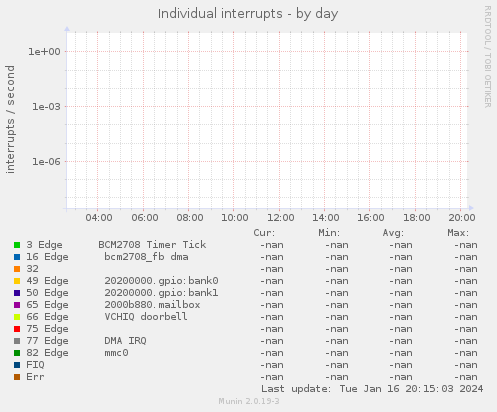
Task: Click the yellow swatch for 49 Edge
Action: 17,281
